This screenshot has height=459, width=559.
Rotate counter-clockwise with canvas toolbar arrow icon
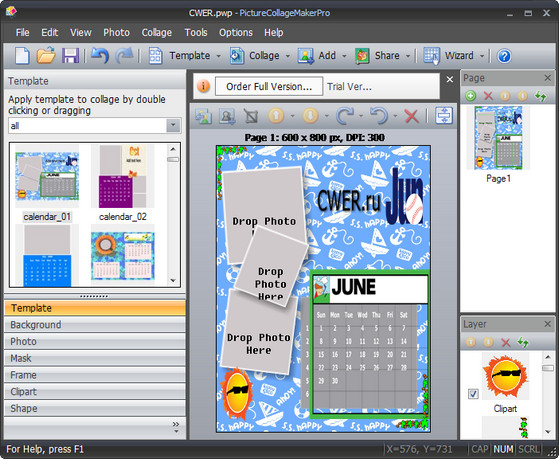click(379, 116)
